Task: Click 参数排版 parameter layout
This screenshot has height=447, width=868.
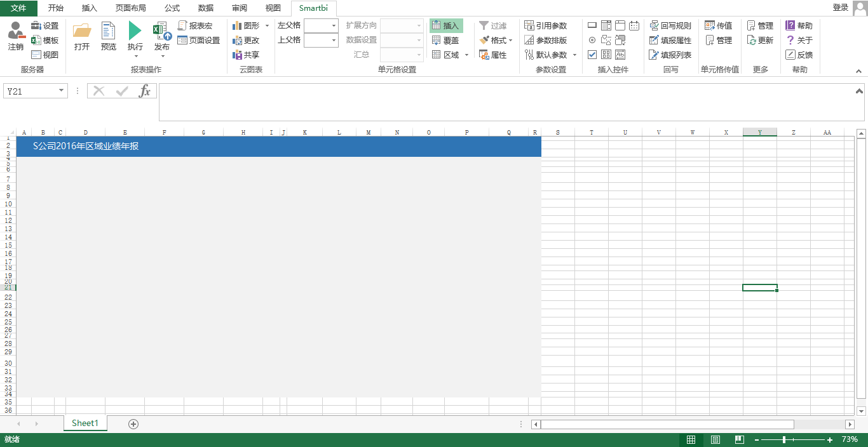Action: point(546,40)
